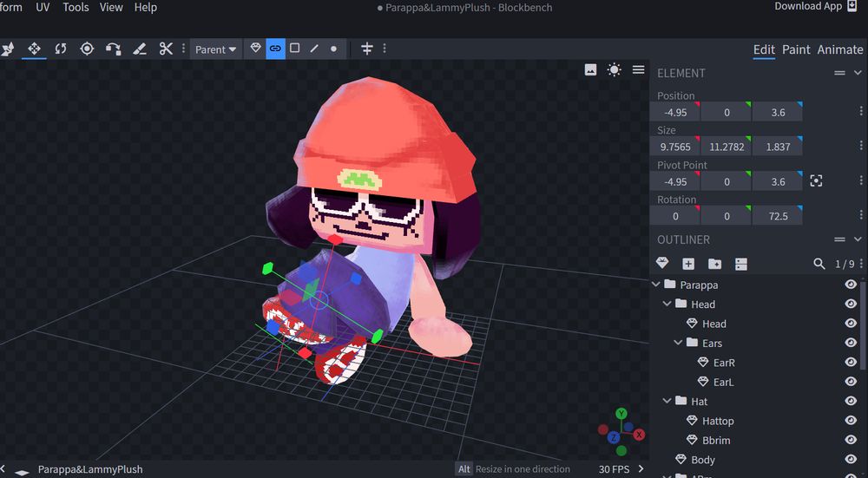Select the Knife tool scissors icon
Viewport: 868px width, 478px height.
point(166,49)
